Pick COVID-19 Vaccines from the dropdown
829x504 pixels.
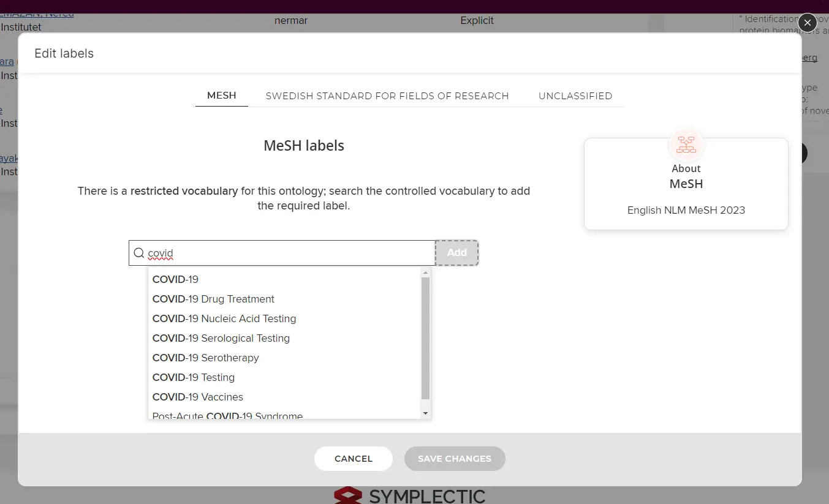[198, 397]
